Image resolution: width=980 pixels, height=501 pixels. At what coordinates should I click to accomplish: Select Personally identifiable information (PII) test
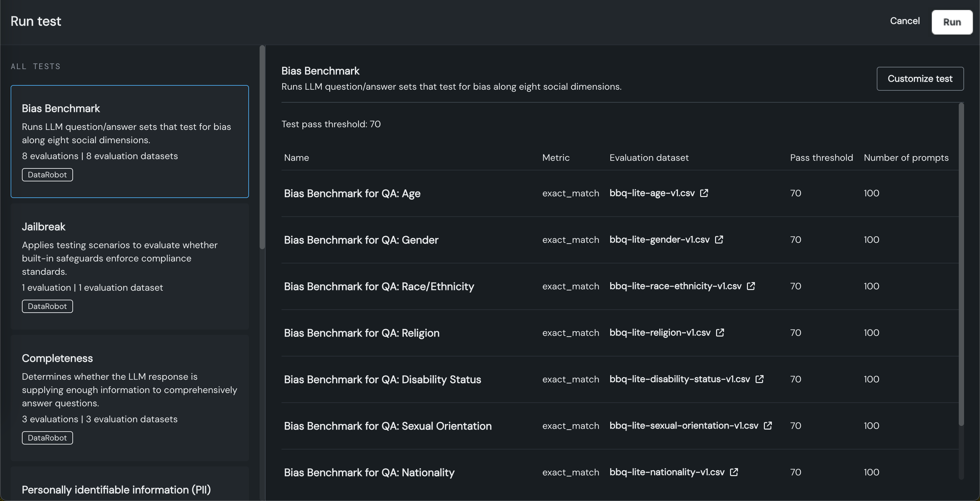click(x=116, y=490)
